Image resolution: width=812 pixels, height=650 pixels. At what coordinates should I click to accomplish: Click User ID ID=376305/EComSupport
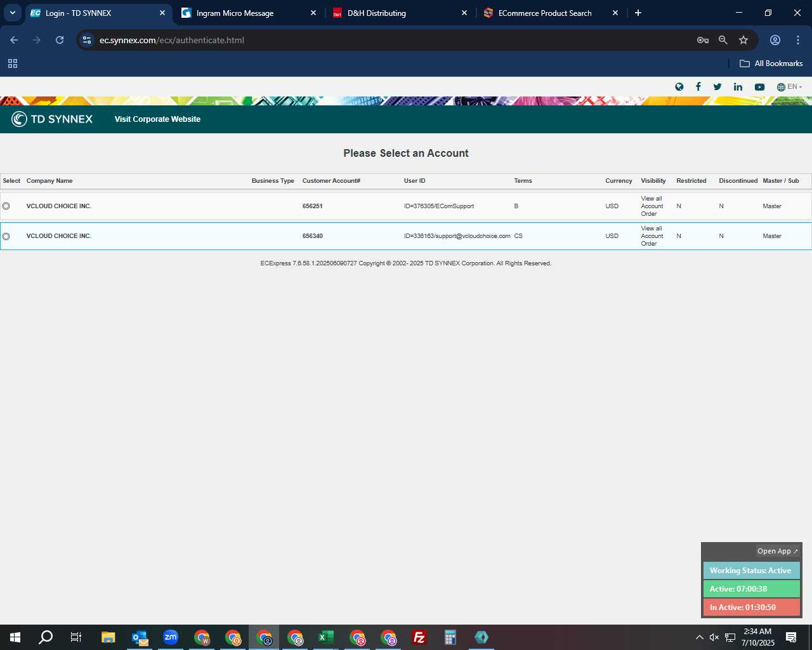click(439, 206)
